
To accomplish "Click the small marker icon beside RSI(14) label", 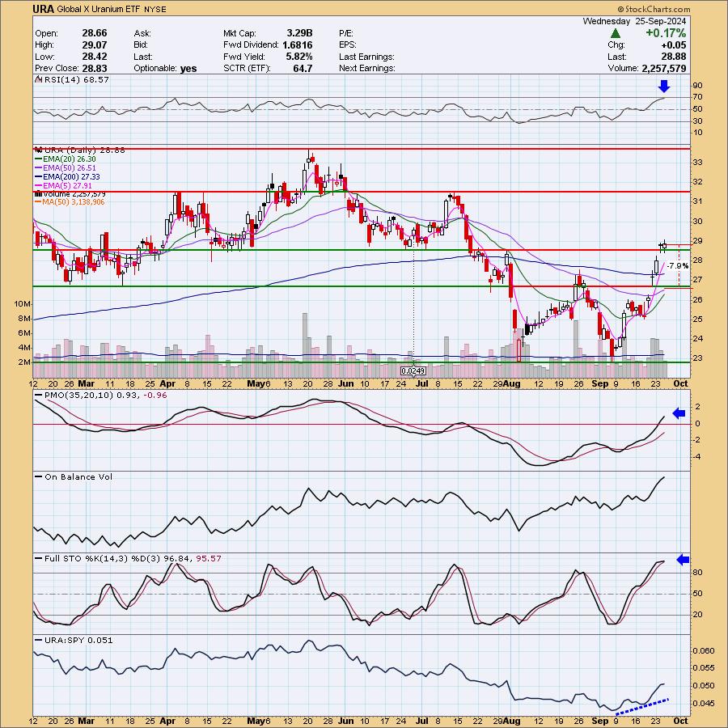I will tap(39, 80).
